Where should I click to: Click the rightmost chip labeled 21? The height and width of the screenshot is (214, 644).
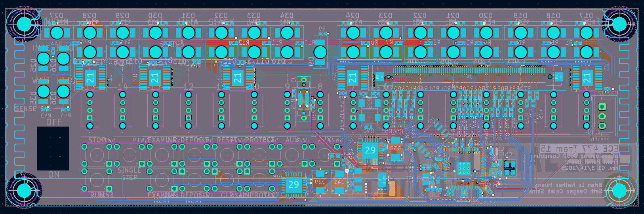point(587,77)
